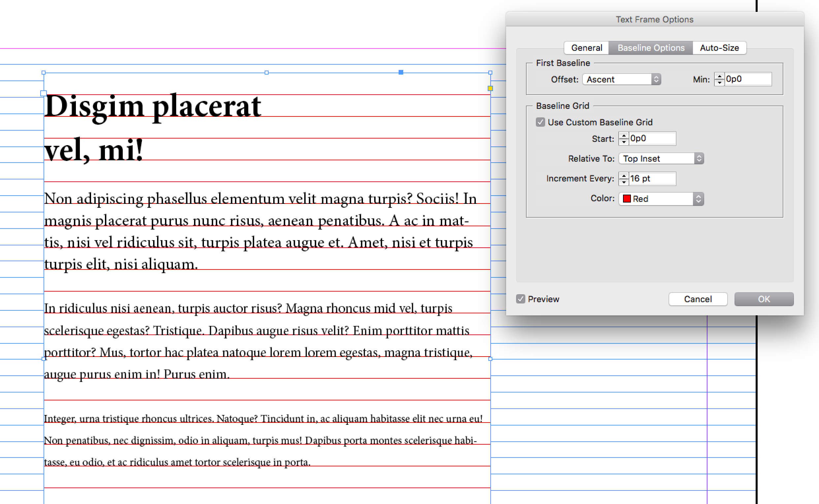The height and width of the screenshot is (504, 819).
Task: Click the Min value input field
Action: (748, 79)
